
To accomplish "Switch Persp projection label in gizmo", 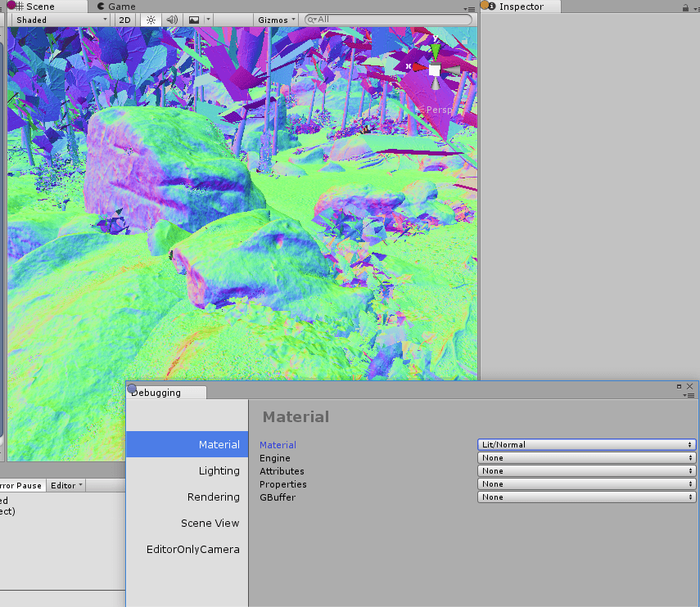I will click(x=438, y=110).
